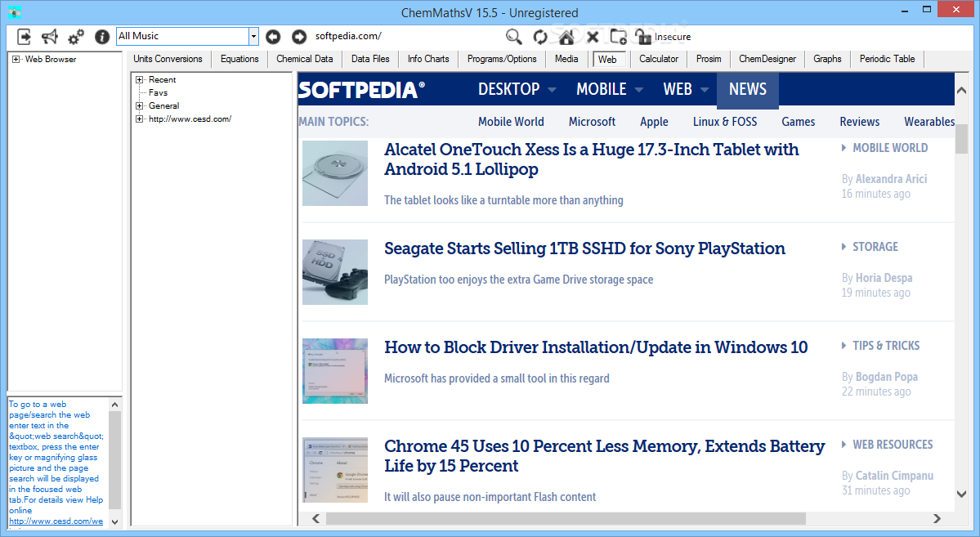Screen dimensions: 980x537
Task: Click the magnifying glass search icon
Action: click(514, 37)
